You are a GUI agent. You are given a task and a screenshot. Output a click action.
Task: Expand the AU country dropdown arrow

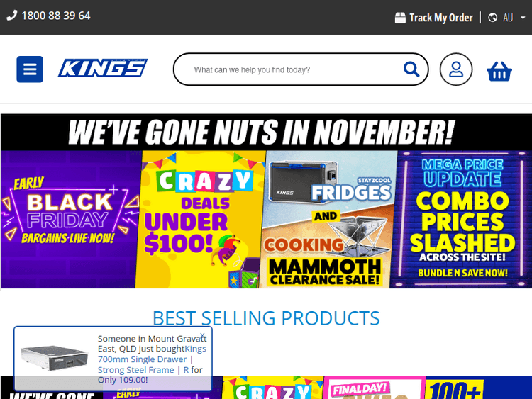tap(523, 18)
